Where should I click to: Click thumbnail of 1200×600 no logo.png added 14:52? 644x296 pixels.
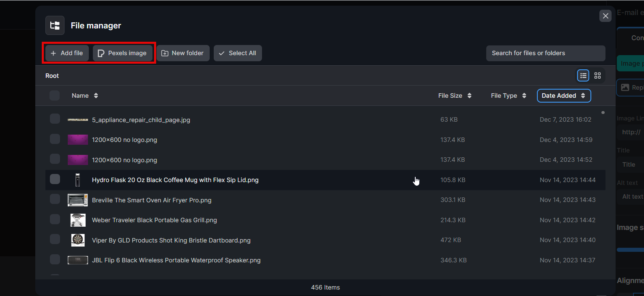(x=78, y=160)
